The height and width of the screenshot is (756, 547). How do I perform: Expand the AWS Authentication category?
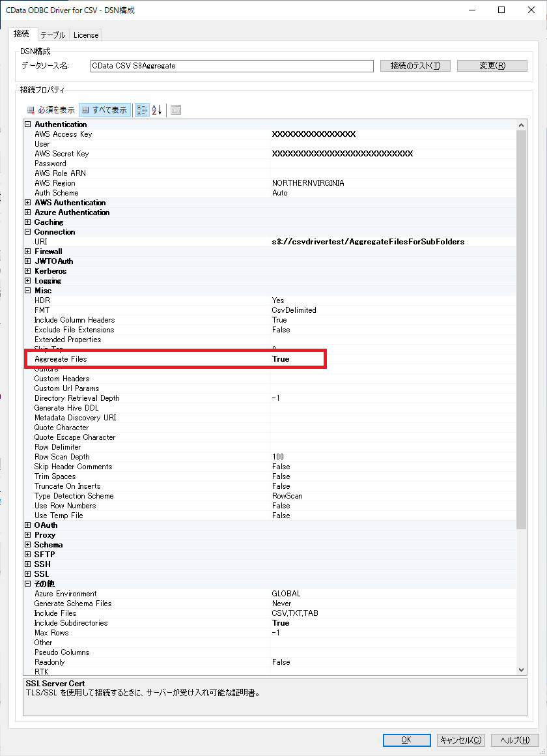28,203
